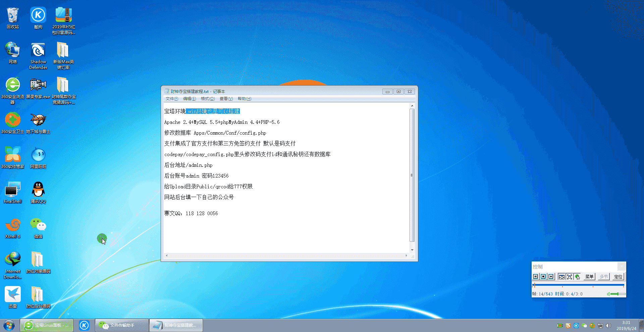
Task: Switch to 文件传输助手 WeChat taskbar item
Action: click(x=122, y=325)
